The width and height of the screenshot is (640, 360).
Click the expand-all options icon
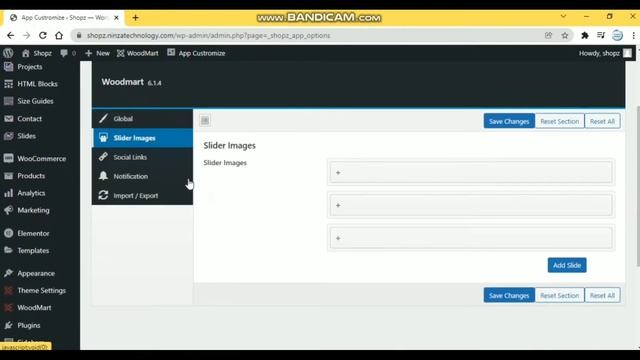tap(205, 120)
